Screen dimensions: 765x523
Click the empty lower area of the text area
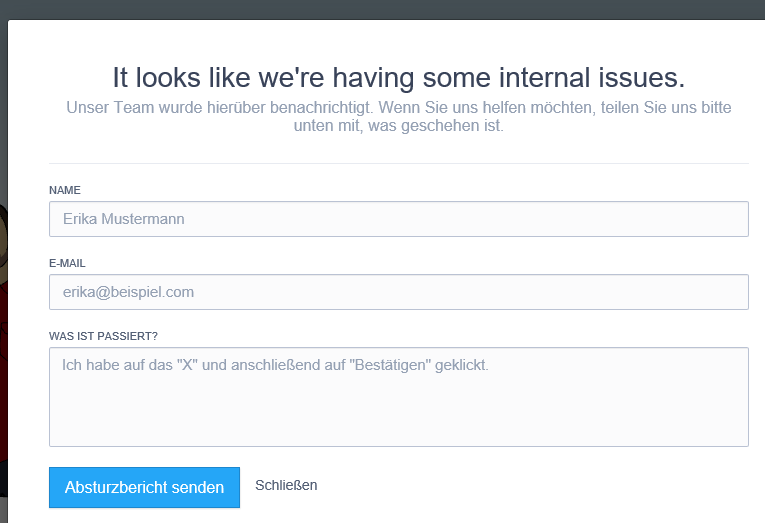pos(398,420)
